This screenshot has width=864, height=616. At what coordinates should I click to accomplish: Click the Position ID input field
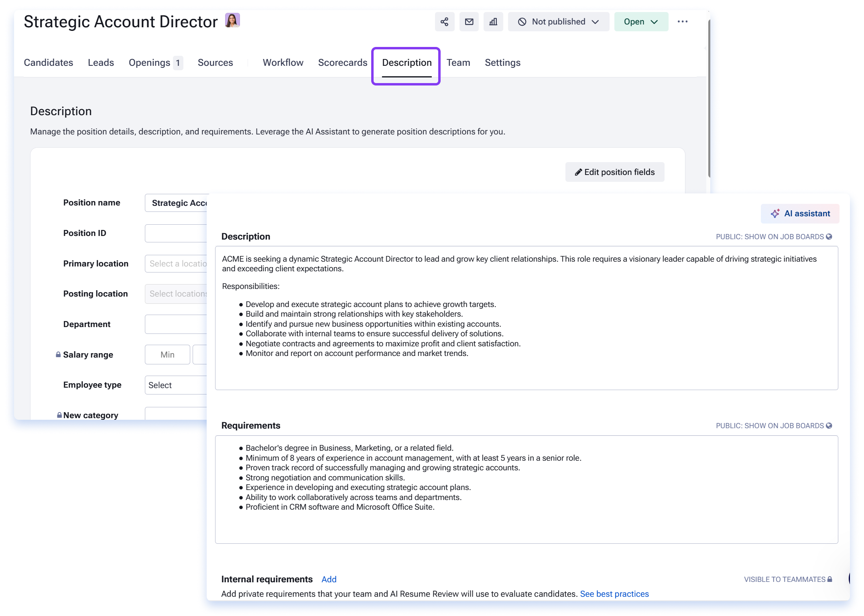pyautogui.click(x=176, y=233)
